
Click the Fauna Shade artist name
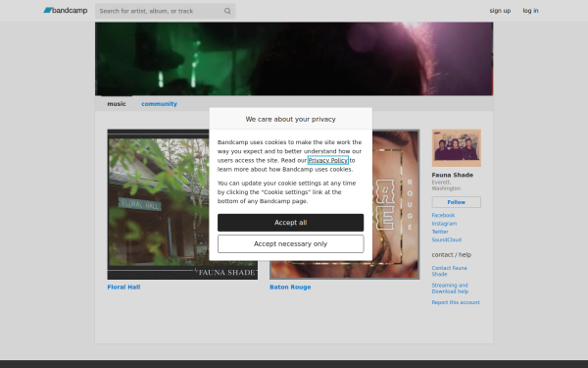452,175
